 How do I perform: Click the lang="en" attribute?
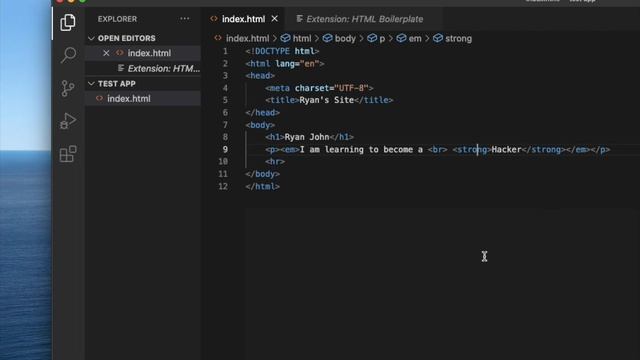297,64
